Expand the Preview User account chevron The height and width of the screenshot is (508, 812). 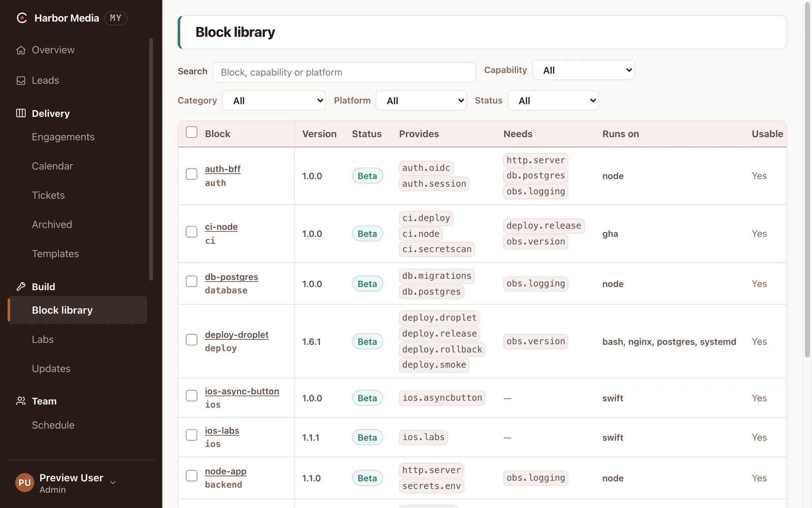113,483
